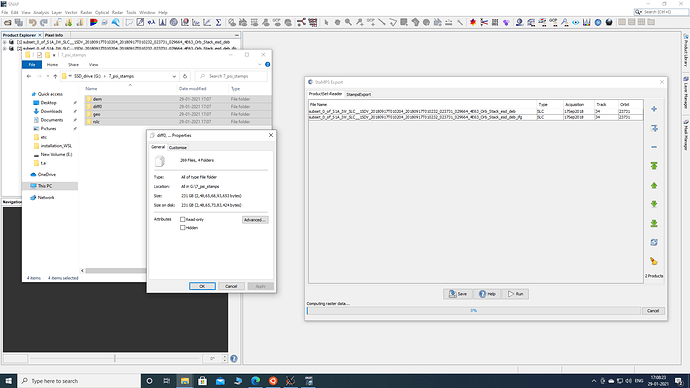This screenshot has width=690, height=388.
Task: Click the Up folder arrow in File Explorer
Action: click(x=55, y=76)
